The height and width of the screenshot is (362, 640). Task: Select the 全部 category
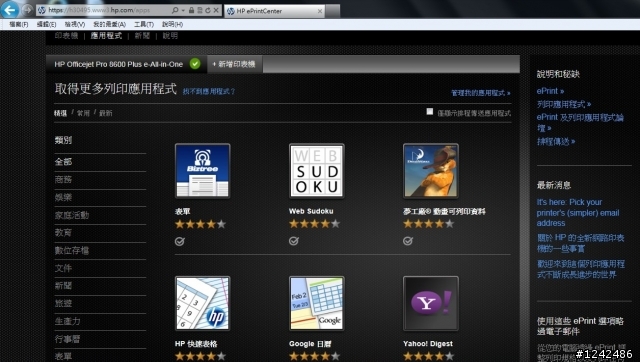click(63, 162)
